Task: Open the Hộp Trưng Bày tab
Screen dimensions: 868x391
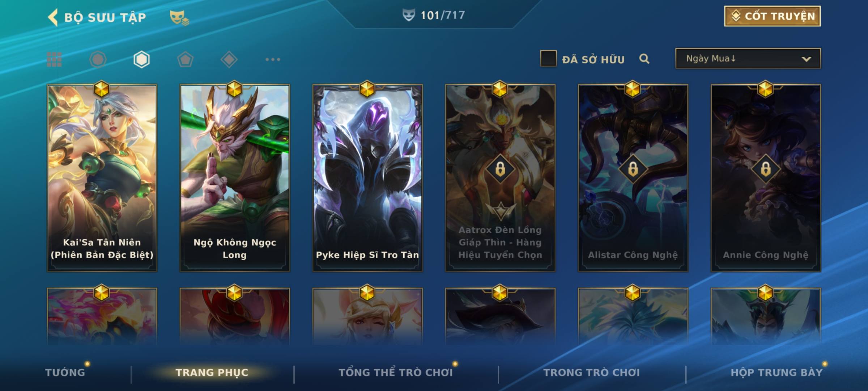Action: (x=776, y=372)
